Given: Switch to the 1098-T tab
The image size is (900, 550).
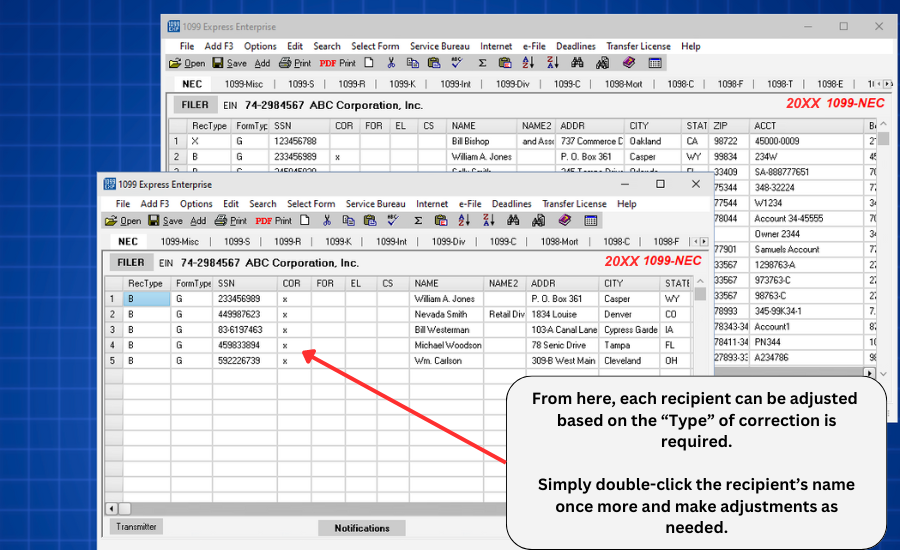Looking at the screenshot, I should click(x=779, y=84).
